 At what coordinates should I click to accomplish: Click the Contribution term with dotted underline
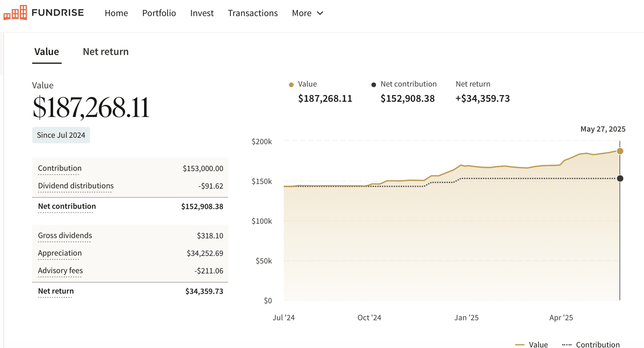pos(60,168)
